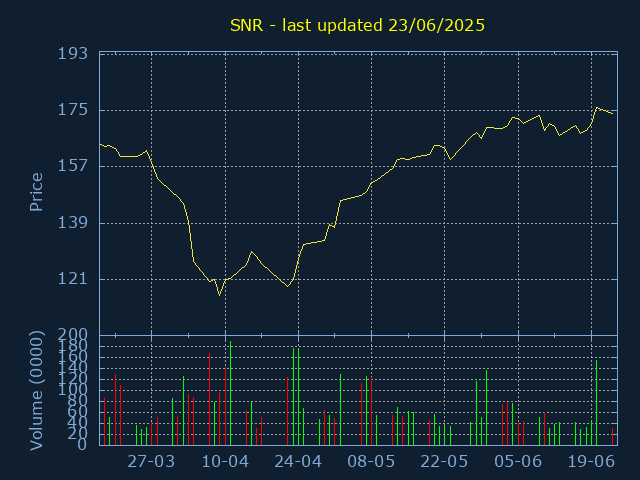
Task: Click the date label 10-04
Action: point(225,462)
